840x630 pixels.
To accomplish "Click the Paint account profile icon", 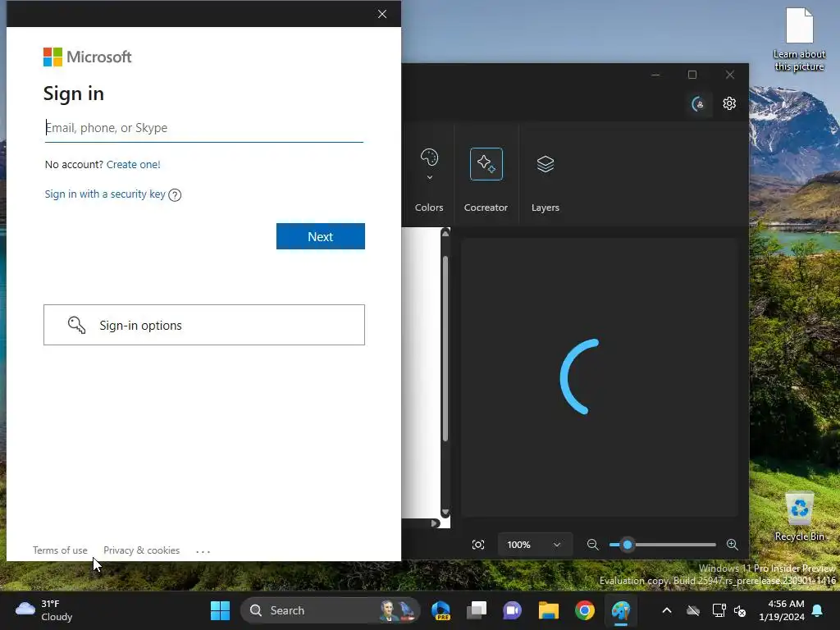I will pyautogui.click(x=698, y=104).
